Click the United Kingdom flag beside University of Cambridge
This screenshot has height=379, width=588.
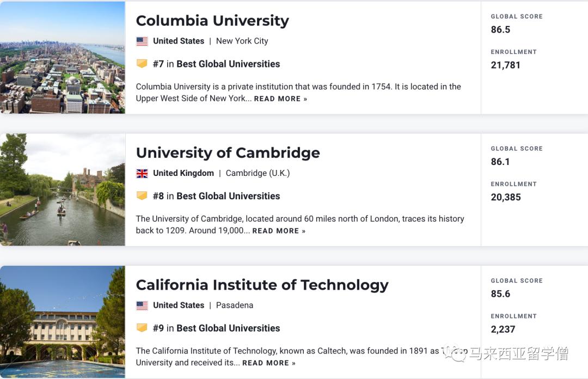click(142, 173)
